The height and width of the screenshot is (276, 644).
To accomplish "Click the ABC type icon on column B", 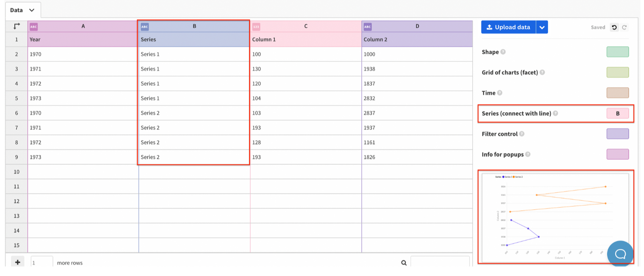I will pyautogui.click(x=145, y=27).
